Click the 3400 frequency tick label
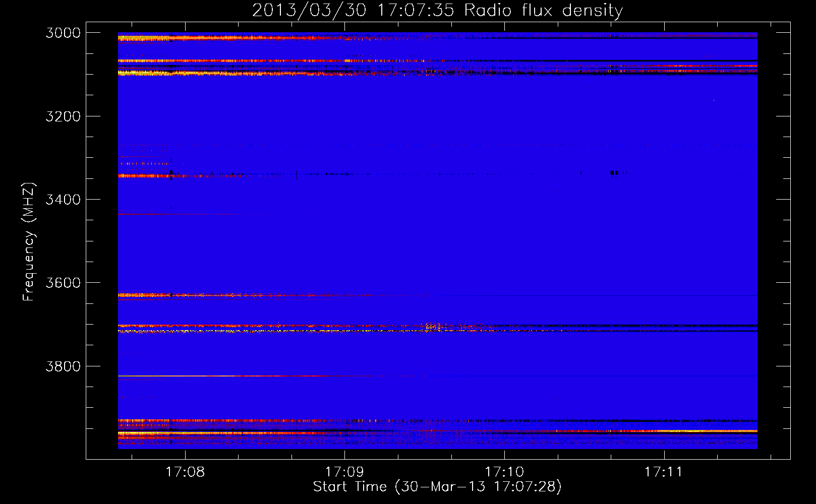 pyautogui.click(x=63, y=200)
